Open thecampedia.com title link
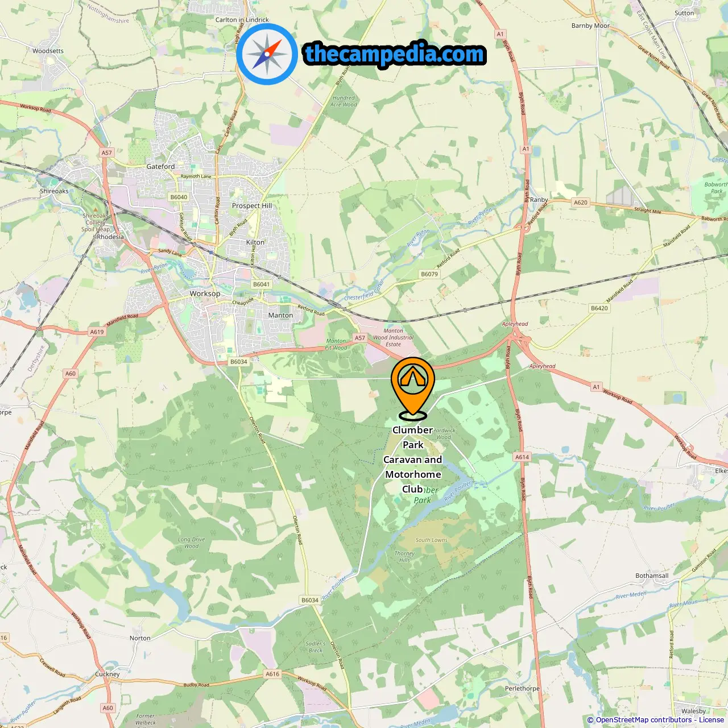Viewport: 728px width, 728px height. click(395, 54)
